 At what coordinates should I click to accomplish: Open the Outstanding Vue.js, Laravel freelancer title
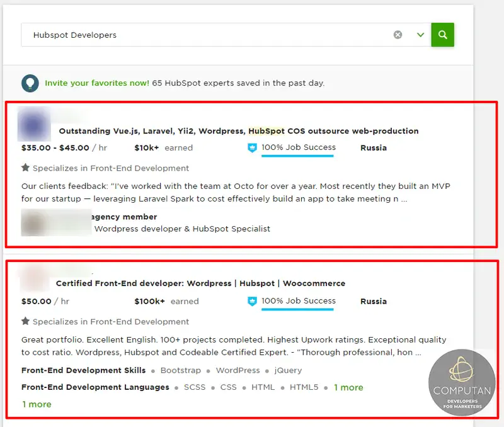pyautogui.click(x=239, y=131)
